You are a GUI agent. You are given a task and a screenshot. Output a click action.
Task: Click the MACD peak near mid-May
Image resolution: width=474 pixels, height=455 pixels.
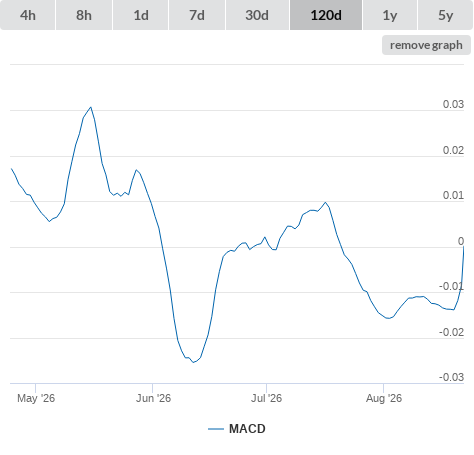point(91,107)
